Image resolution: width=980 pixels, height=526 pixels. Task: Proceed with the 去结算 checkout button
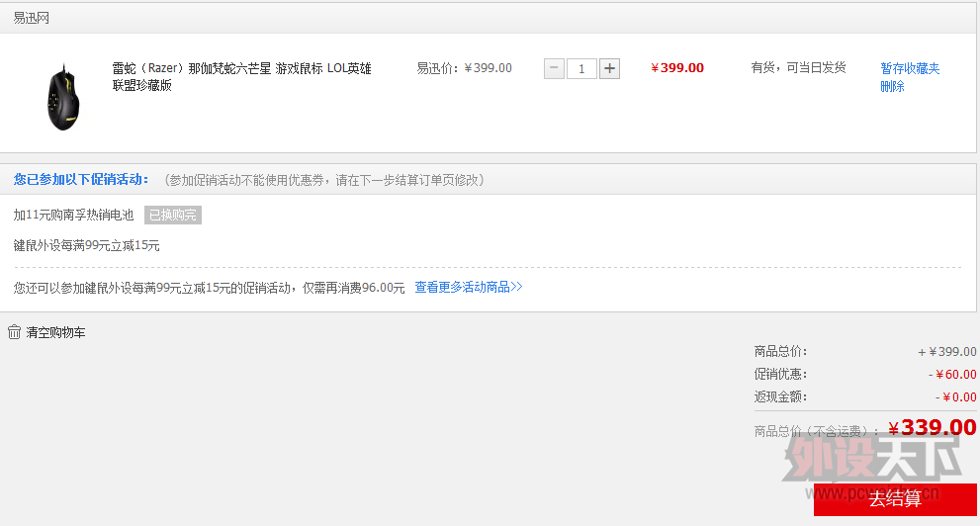click(x=895, y=499)
